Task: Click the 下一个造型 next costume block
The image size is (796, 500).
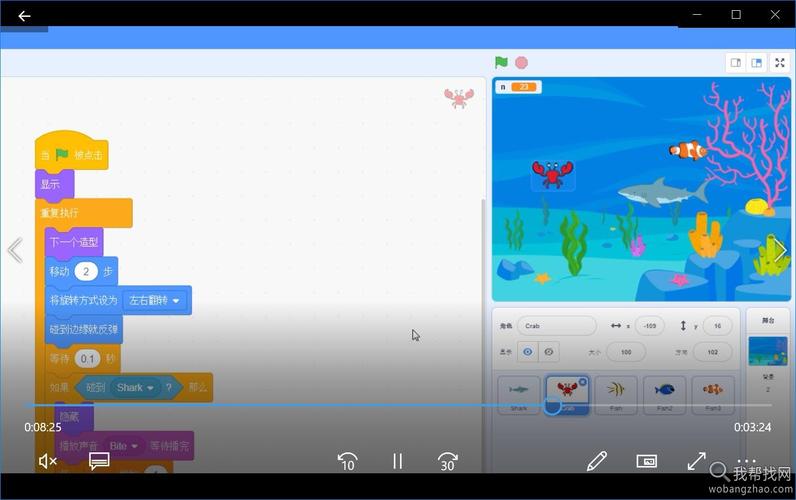Action: point(74,242)
